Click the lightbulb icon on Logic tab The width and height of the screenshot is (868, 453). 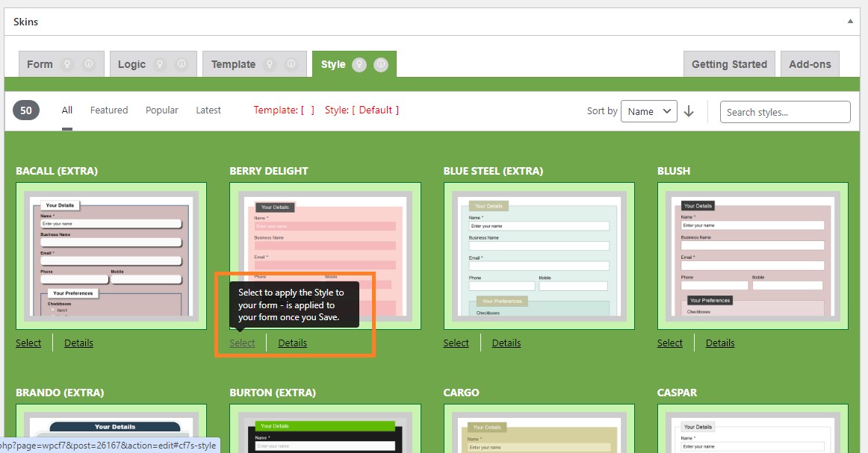coord(159,64)
